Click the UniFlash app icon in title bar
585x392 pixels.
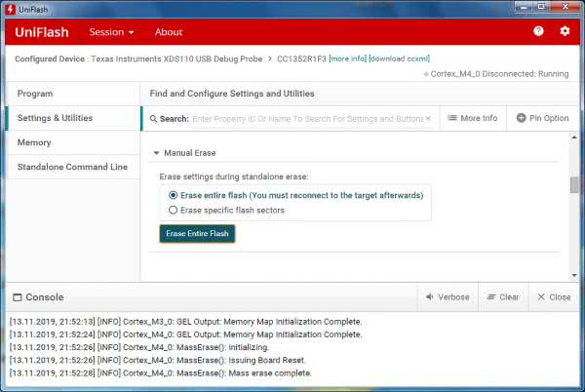(x=10, y=8)
